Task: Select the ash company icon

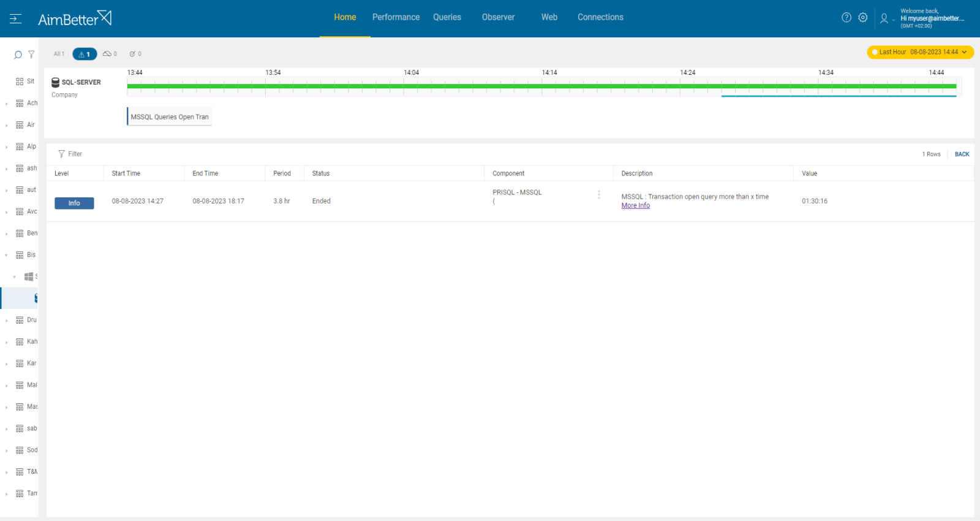Action: coord(20,169)
